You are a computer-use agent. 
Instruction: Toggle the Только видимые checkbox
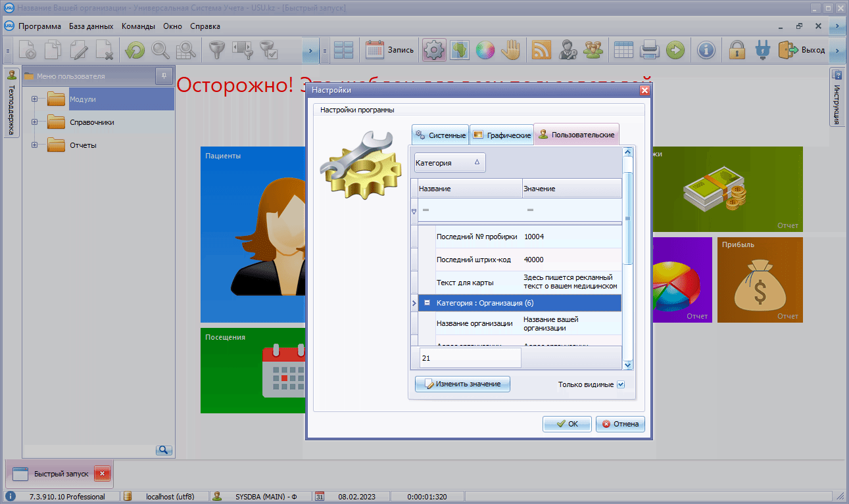621,384
